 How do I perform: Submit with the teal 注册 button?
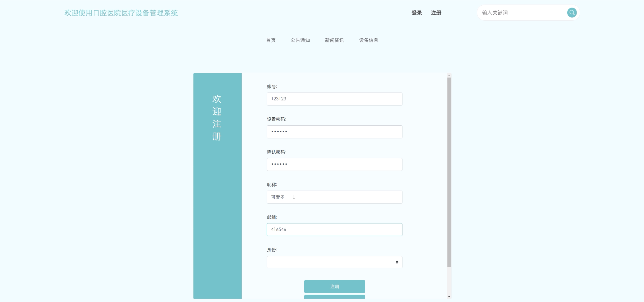point(334,287)
